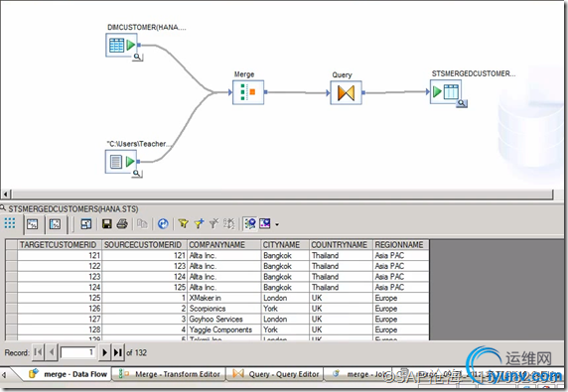568x392 pixels.
Task: Open the filter dialog funnel icon
Action: [x=184, y=224]
